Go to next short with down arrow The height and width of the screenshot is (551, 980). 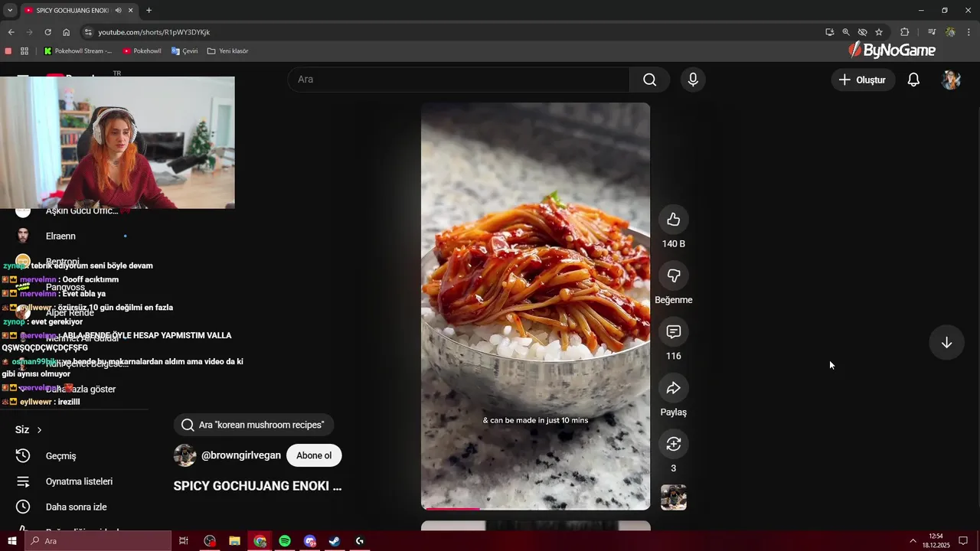click(x=946, y=343)
